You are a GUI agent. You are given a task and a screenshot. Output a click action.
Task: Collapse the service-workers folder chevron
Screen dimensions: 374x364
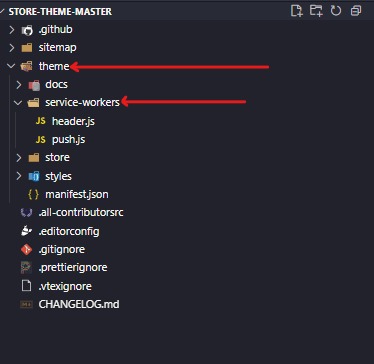click(x=18, y=103)
